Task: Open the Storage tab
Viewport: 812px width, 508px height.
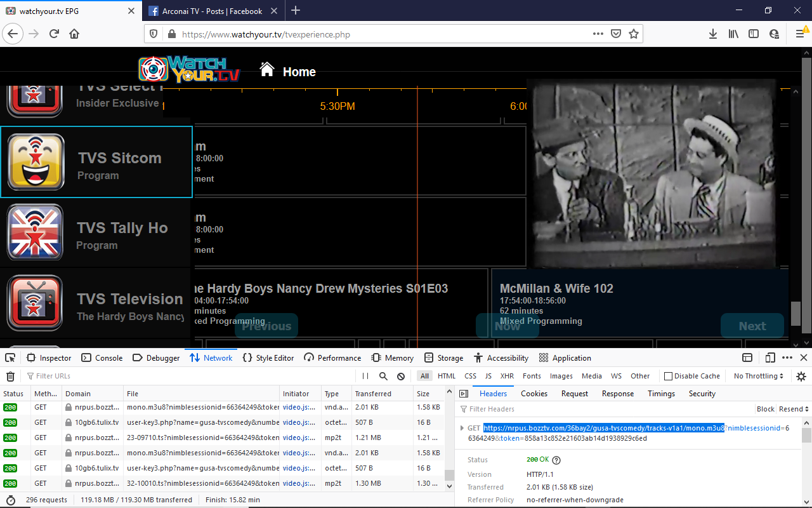Action: 443,358
